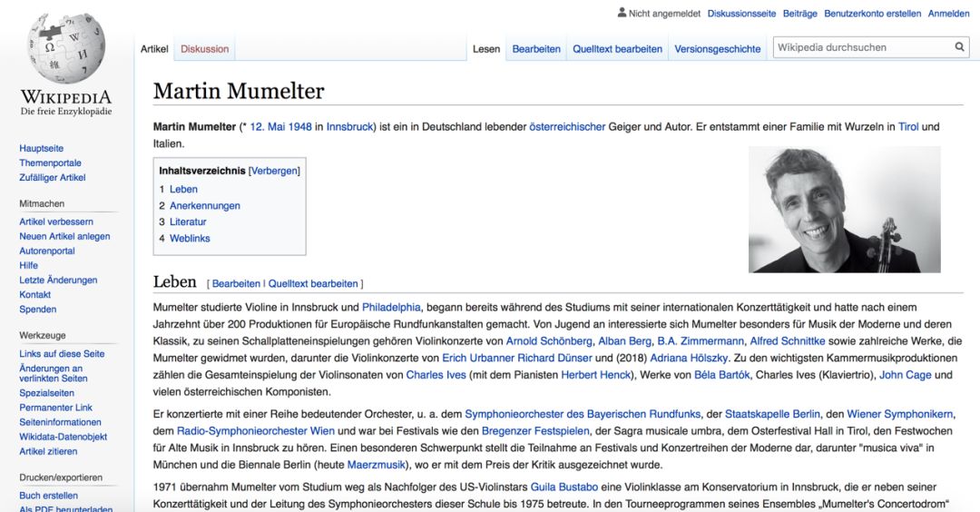Click Permanenter Link
Viewport: 980px width, 512px height.
pyautogui.click(x=55, y=407)
